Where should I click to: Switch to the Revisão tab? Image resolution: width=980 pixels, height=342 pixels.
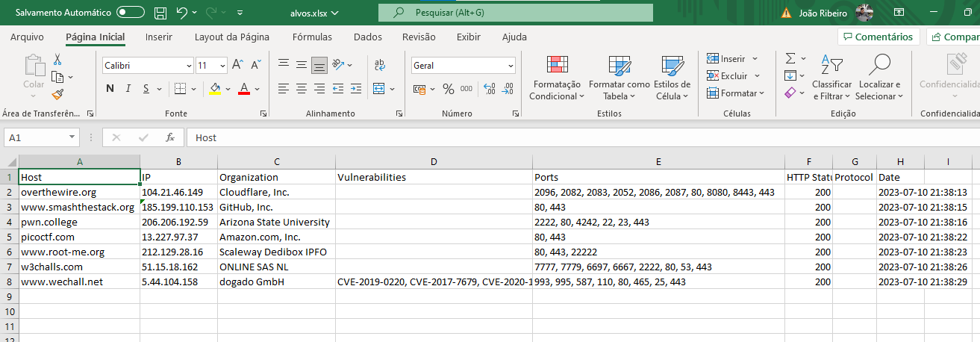419,37
